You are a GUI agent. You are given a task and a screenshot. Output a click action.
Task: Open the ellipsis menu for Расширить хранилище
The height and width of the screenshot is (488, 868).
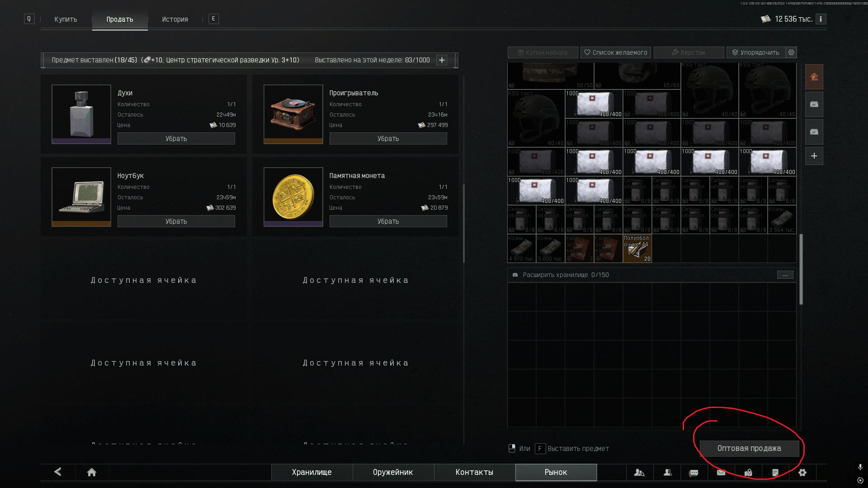coord(785,275)
